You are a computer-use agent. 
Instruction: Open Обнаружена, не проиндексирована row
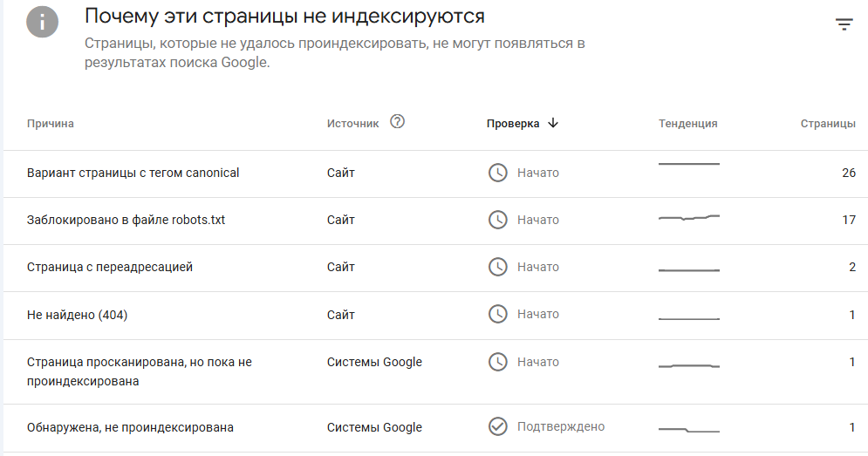(x=435, y=428)
